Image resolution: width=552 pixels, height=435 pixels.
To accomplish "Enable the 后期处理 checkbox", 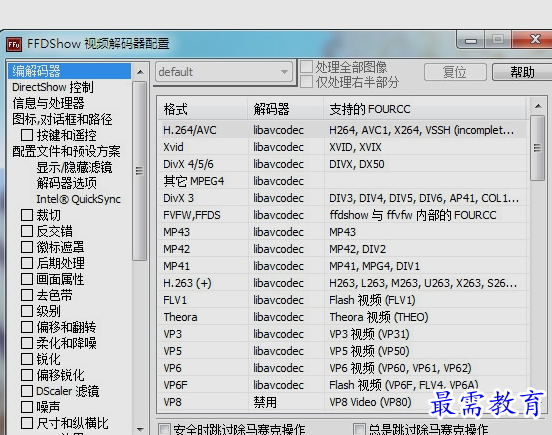I will [27, 263].
